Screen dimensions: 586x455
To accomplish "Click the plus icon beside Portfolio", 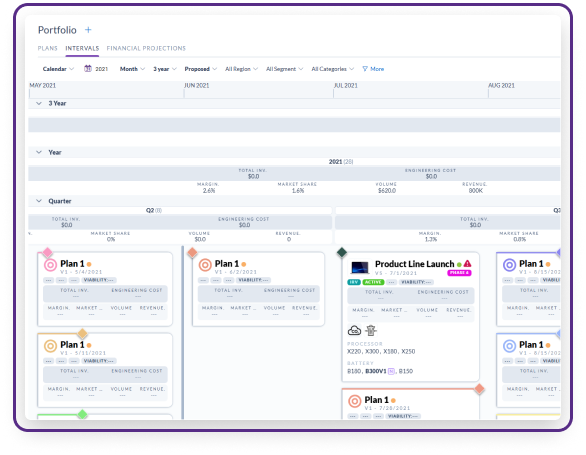I will click(x=88, y=30).
